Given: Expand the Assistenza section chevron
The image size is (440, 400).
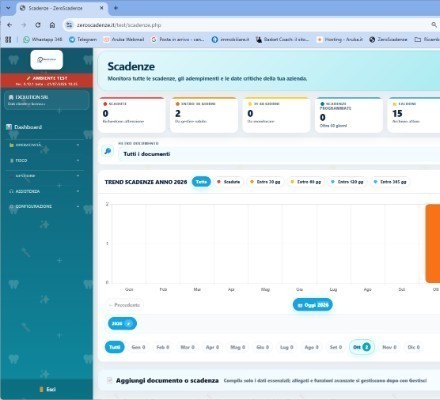Looking at the screenshot, I should (x=78, y=191).
